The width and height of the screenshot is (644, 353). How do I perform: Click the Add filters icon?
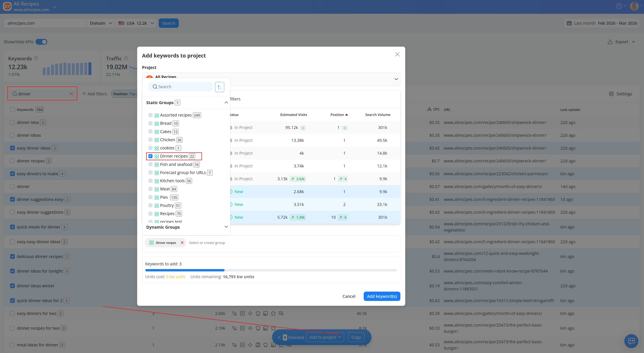click(84, 94)
